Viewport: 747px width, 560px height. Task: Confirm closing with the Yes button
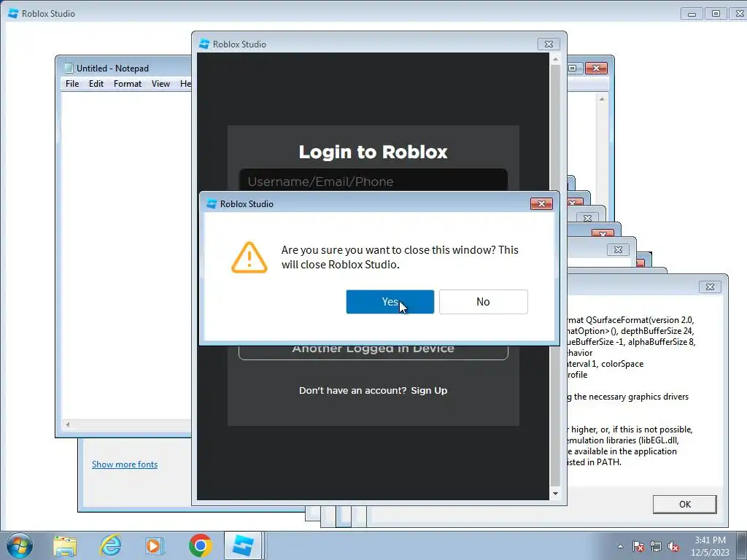(x=390, y=301)
